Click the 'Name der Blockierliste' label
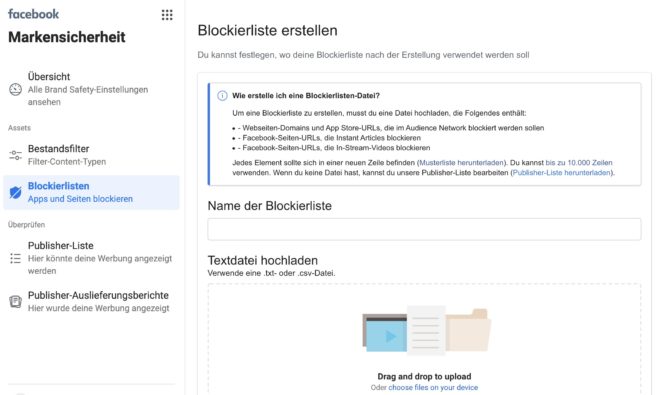The width and height of the screenshot is (660, 395). 269,206
